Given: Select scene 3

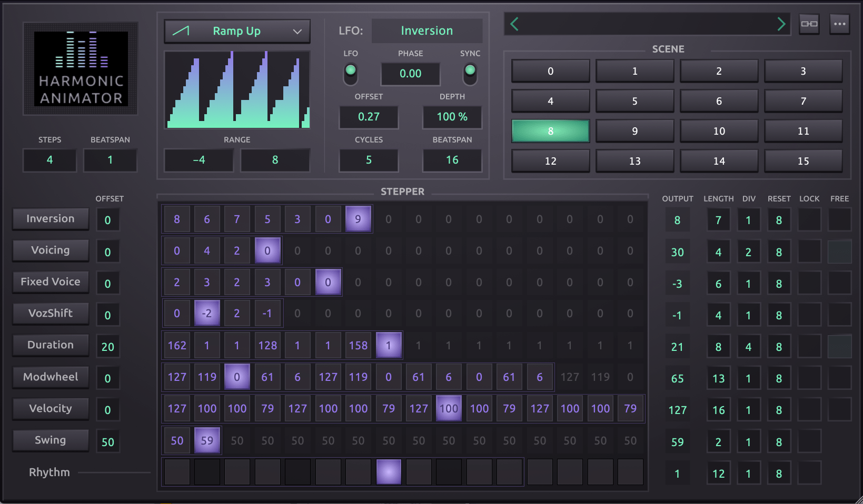Looking at the screenshot, I should click(x=804, y=71).
